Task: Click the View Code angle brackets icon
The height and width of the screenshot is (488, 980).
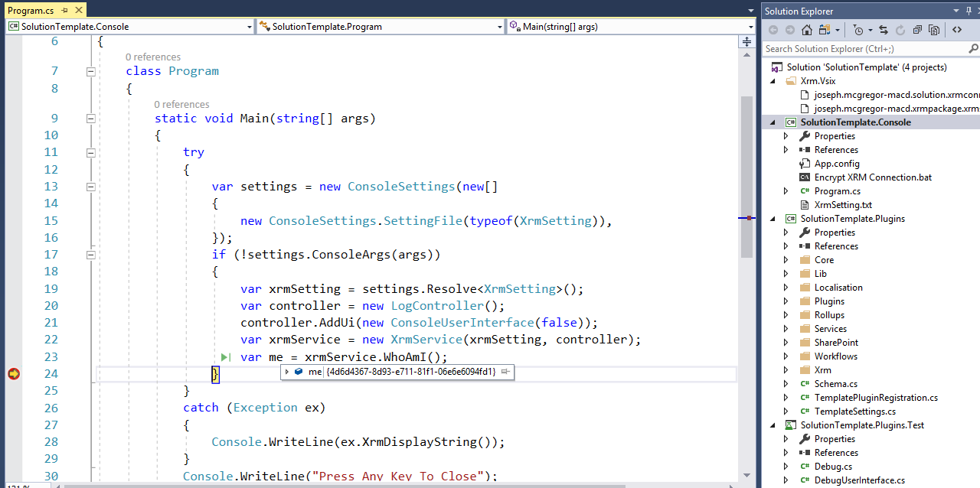Action: 957,30
